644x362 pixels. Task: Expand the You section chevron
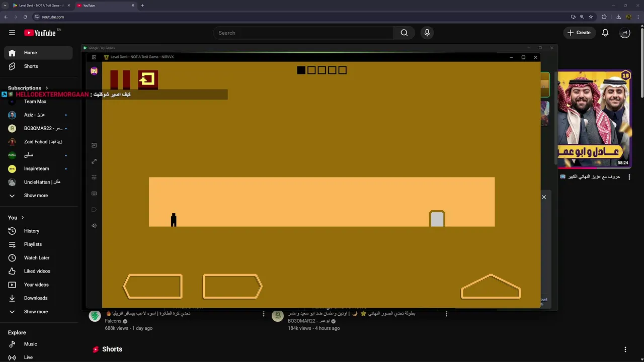click(22, 218)
